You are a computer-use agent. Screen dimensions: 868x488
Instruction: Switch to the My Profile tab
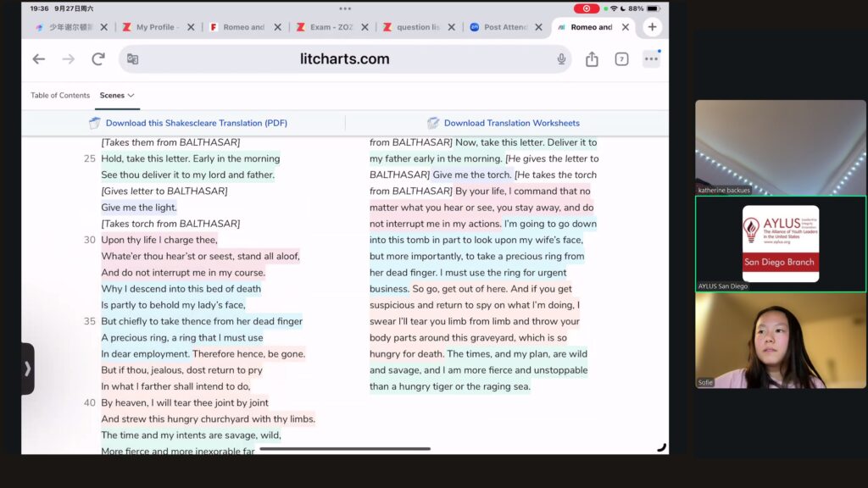tap(151, 27)
